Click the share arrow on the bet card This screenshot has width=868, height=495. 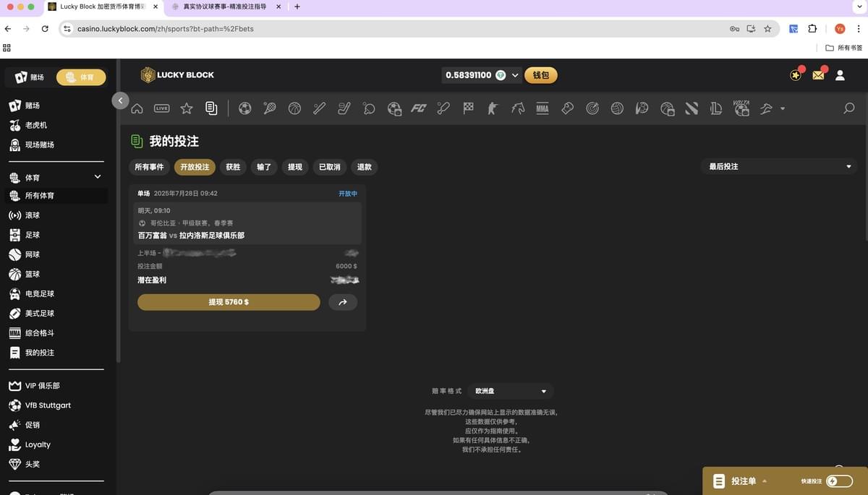click(x=343, y=302)
